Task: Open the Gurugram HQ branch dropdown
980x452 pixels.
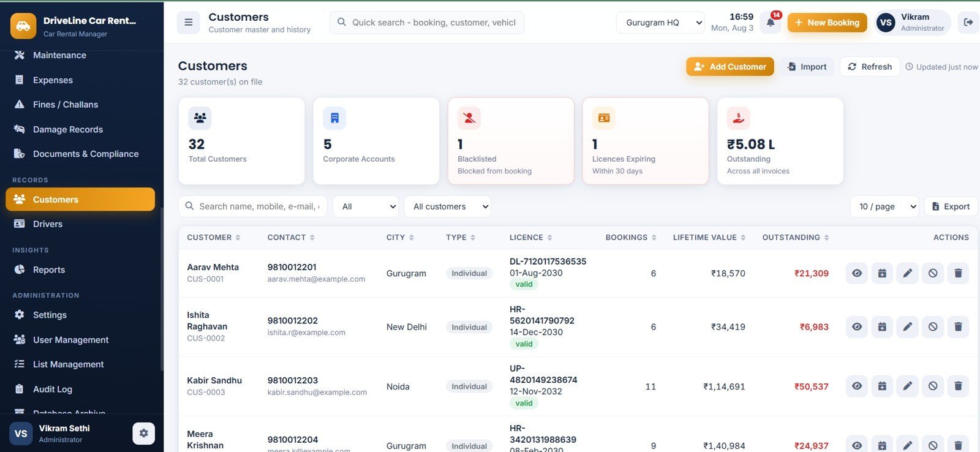Action: 660,23
